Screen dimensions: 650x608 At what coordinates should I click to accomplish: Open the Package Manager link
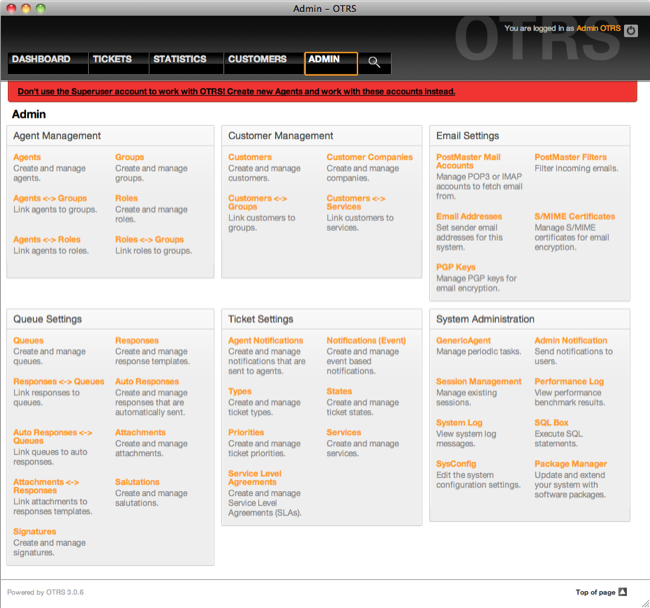coord(570,464)
